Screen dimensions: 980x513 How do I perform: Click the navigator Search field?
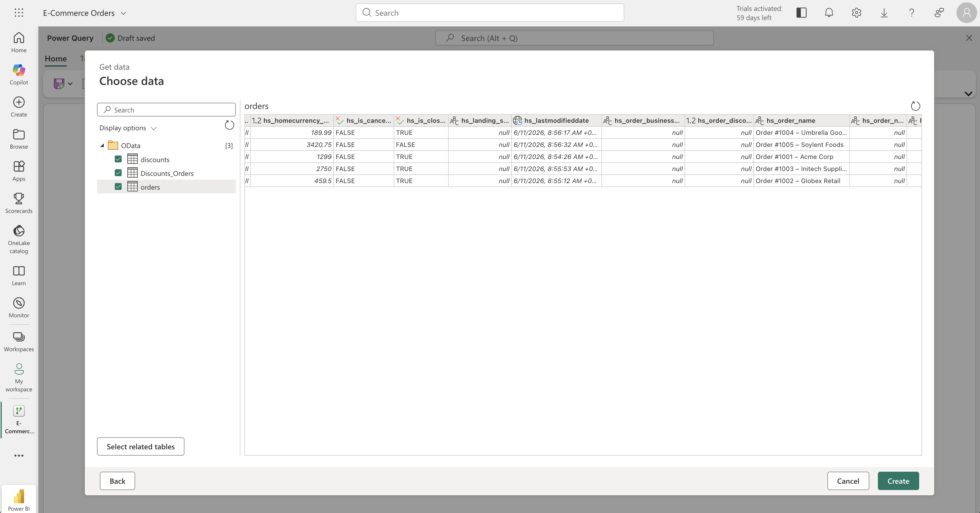(166, 110)
